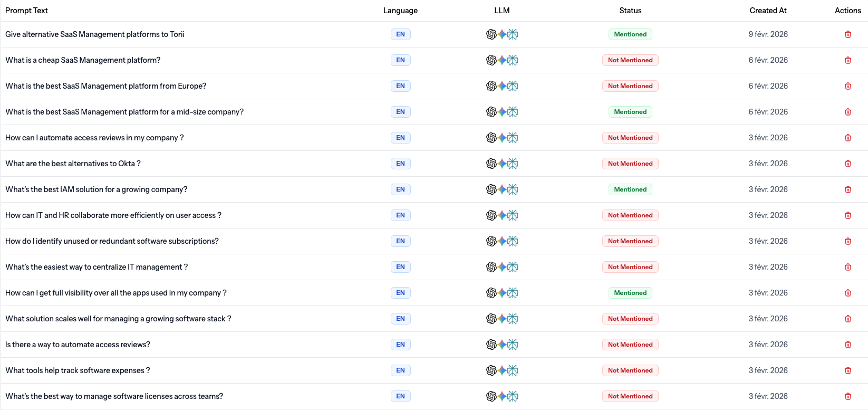The image size is (868, 410).
Task: Click Perplexity icon in the software licenses row
Action: [x=513, y=396]
